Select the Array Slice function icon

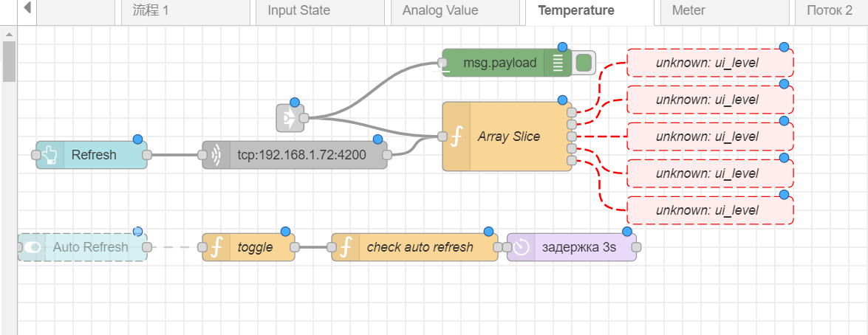[x=457, y=137]
